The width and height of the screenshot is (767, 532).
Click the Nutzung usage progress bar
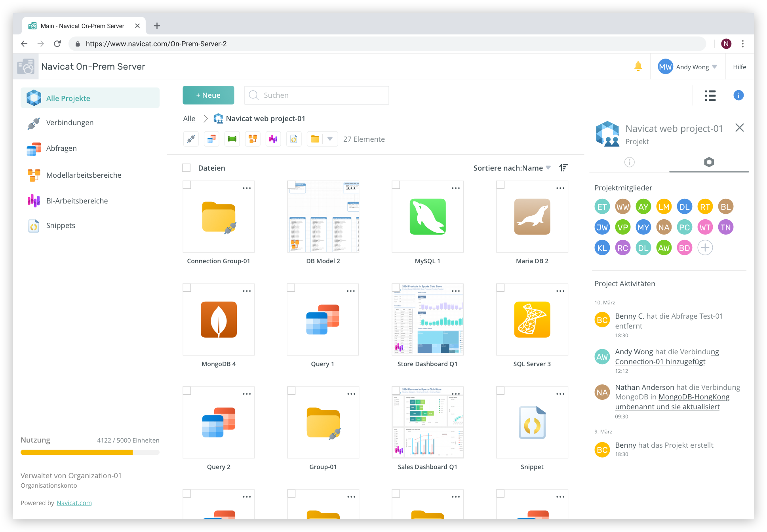[90, 452]
